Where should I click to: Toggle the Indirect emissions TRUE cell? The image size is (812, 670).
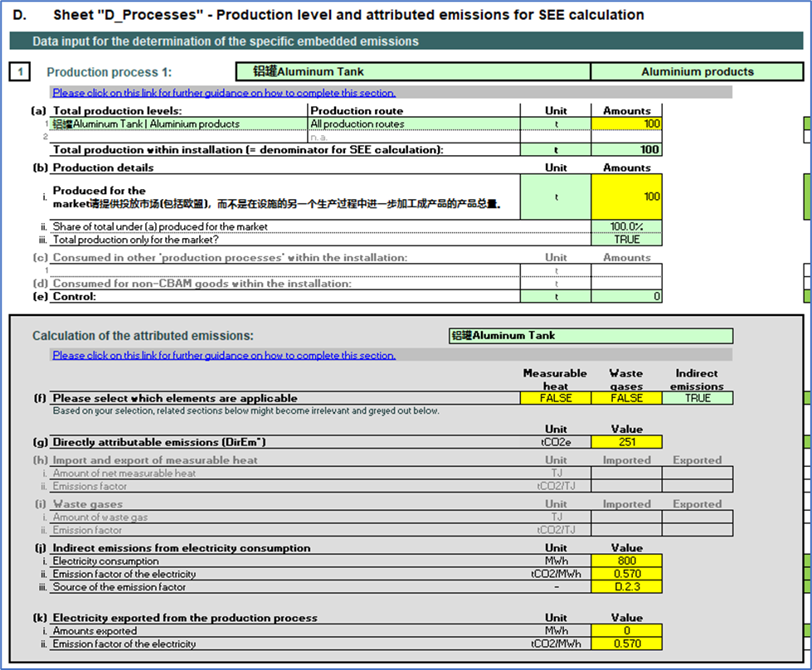coord(698,398)
